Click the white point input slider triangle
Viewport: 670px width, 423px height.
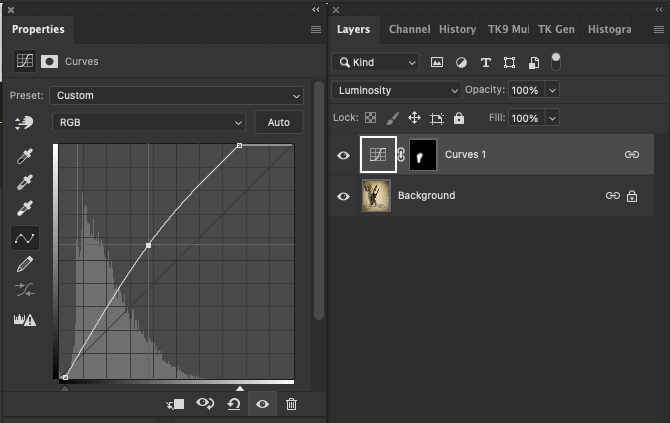pyautogui.click(x=239, y=388)
